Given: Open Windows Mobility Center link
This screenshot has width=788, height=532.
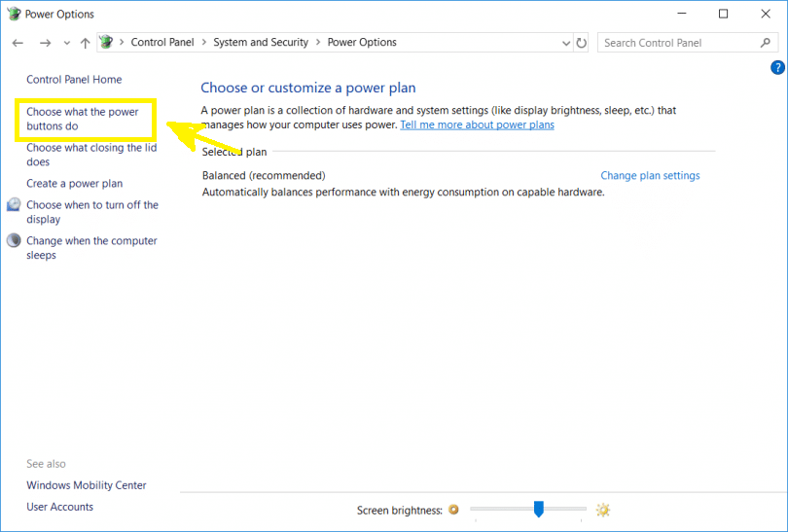Looking at the screenshot, I should [87, 485].
